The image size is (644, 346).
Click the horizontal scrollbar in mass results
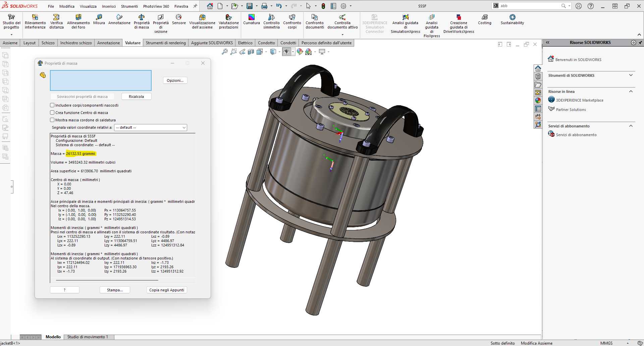(x=107, y=280)
